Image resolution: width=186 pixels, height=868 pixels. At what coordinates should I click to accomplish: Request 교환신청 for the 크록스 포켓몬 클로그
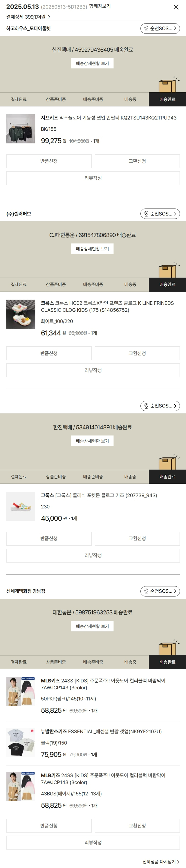[x=137, y=538]
